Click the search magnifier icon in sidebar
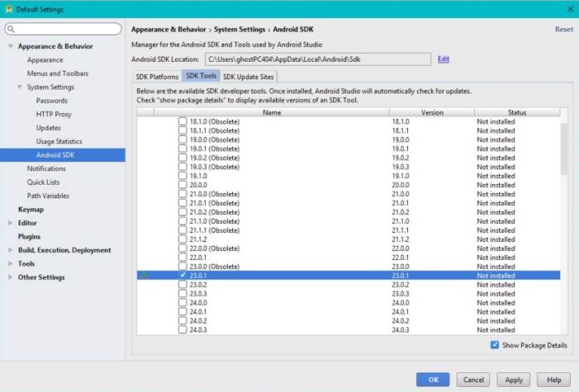Viewport: 579px width, 392px height. pos(11,29)
